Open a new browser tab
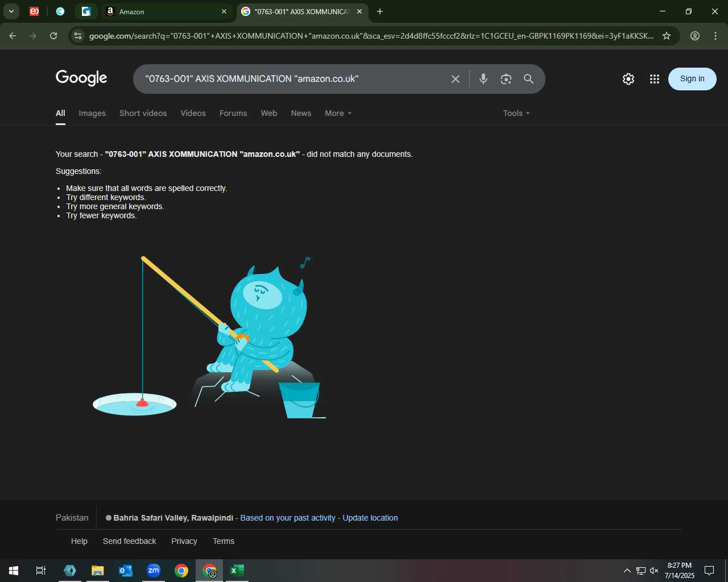Screen dimensions: 728x582 (x=380, y=11)
